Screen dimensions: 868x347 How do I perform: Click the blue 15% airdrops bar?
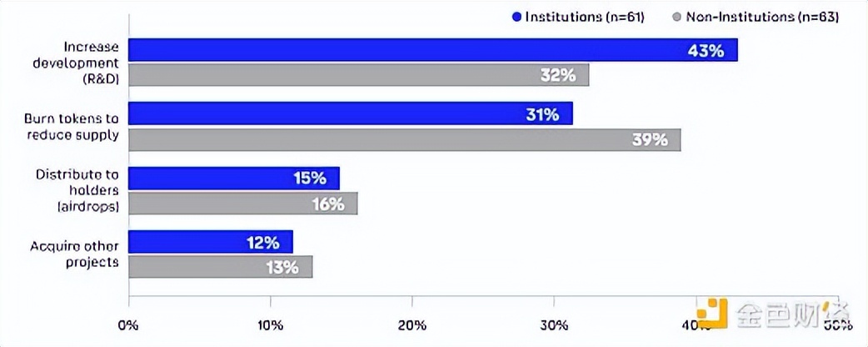coord(234,179)
